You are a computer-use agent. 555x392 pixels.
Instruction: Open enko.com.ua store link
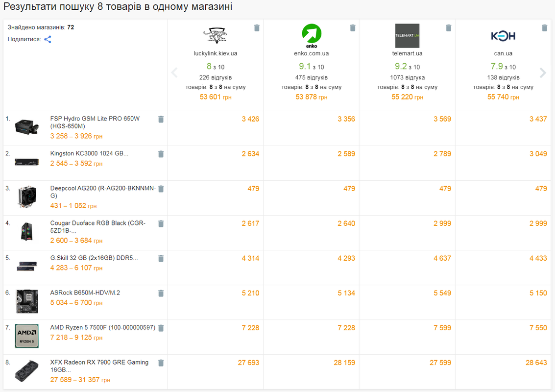[x=312, y=53]
